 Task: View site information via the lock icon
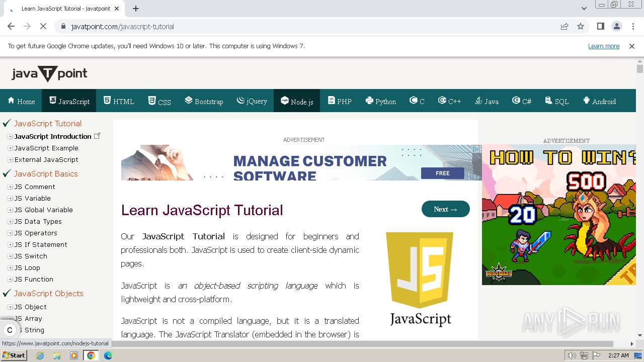tap(63, 27)
